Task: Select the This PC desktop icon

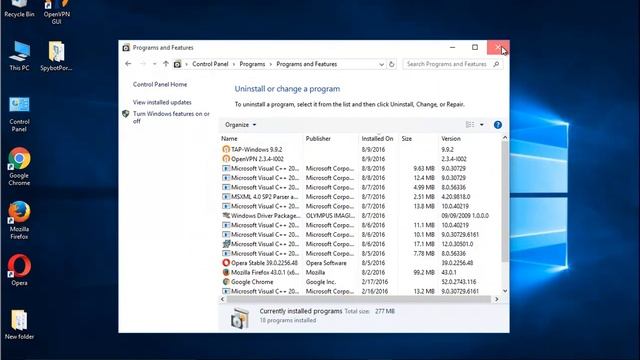Action: [x=19, y=56]
